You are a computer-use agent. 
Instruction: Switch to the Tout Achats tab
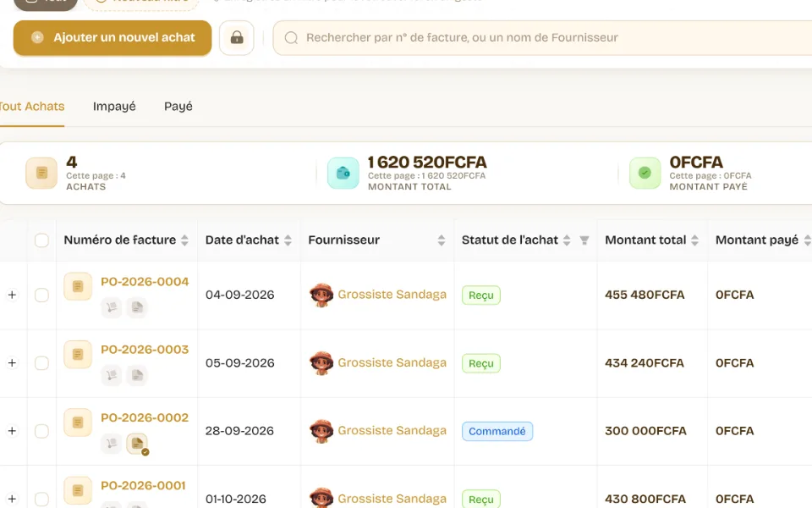click(32, 107)
